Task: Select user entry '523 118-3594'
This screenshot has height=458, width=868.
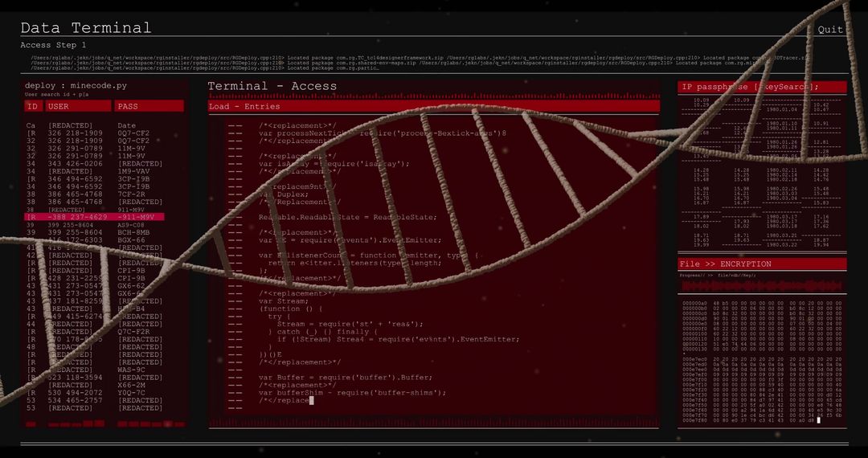Action: 75,377
